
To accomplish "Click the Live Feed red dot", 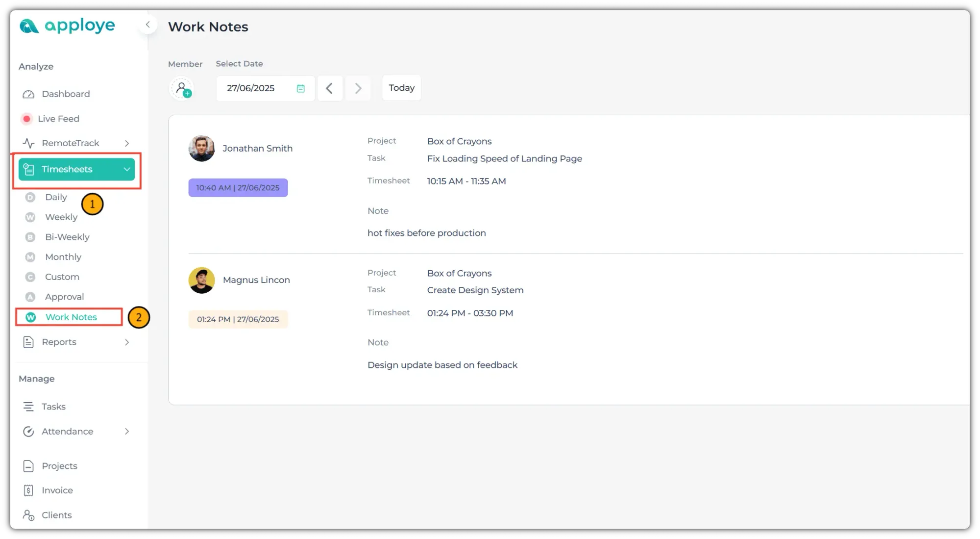I will tap(27, 119).
